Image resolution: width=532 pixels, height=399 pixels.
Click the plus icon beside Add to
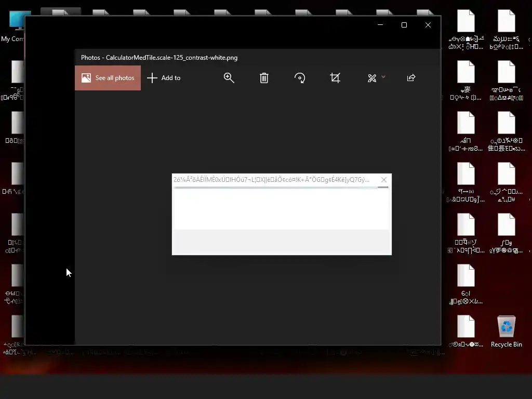152,78
